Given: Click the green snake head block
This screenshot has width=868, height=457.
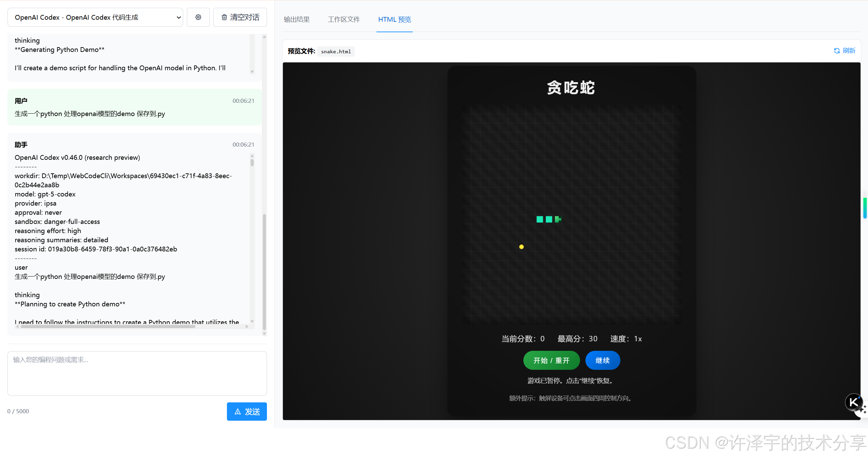Looking at the screenshot, I should click(558, 220).
